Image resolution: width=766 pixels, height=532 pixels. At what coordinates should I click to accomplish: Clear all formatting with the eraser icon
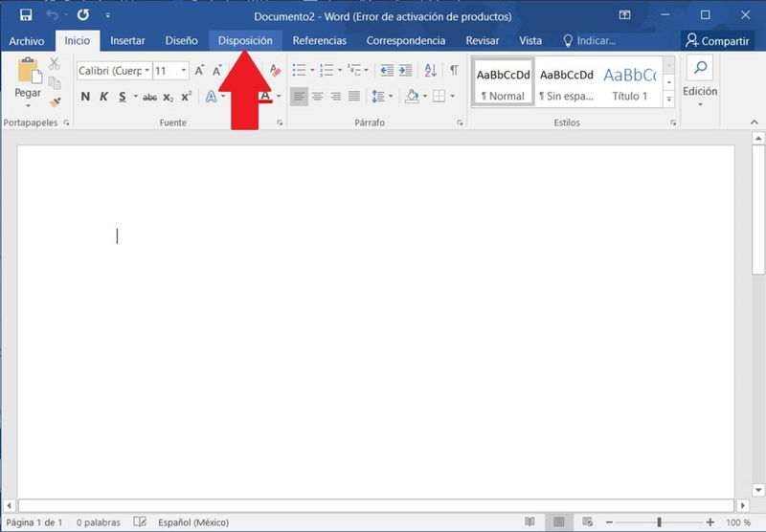[275, 71]
